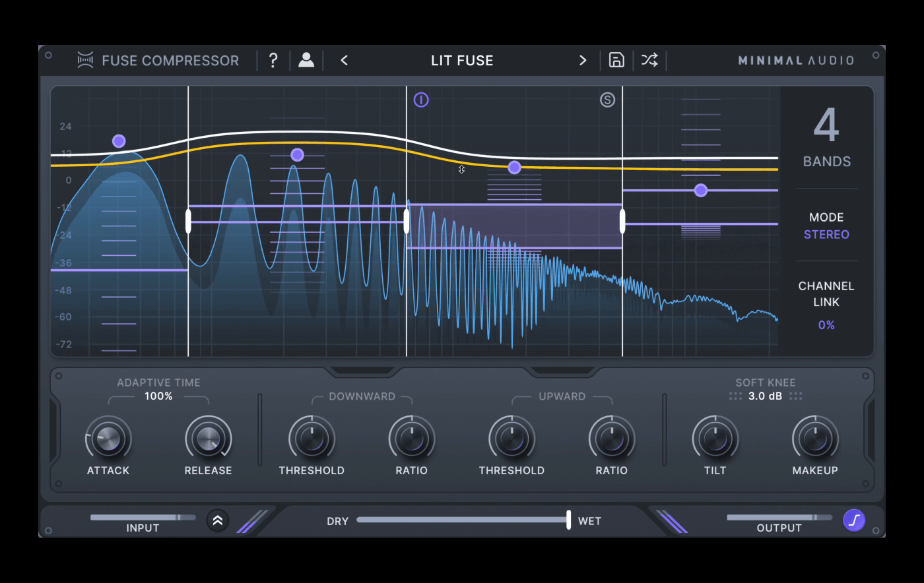Open the LIT FUSE preset menu

[462, 61]
